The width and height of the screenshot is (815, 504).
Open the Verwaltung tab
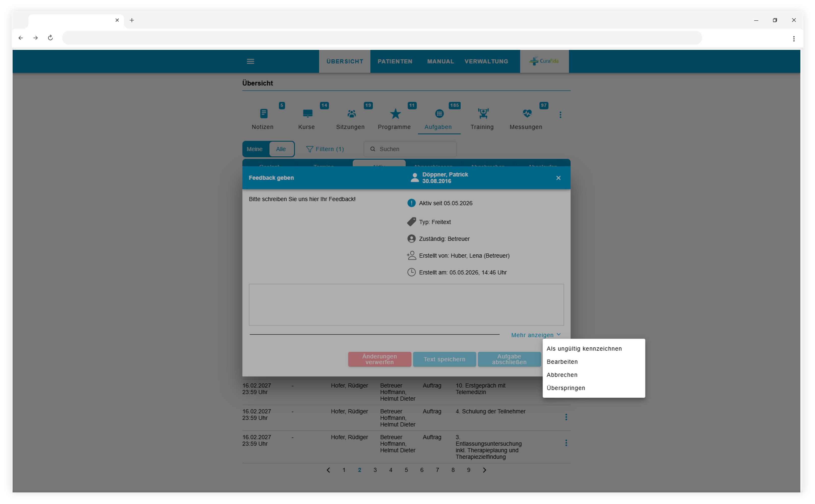click(x=486, y=61)
